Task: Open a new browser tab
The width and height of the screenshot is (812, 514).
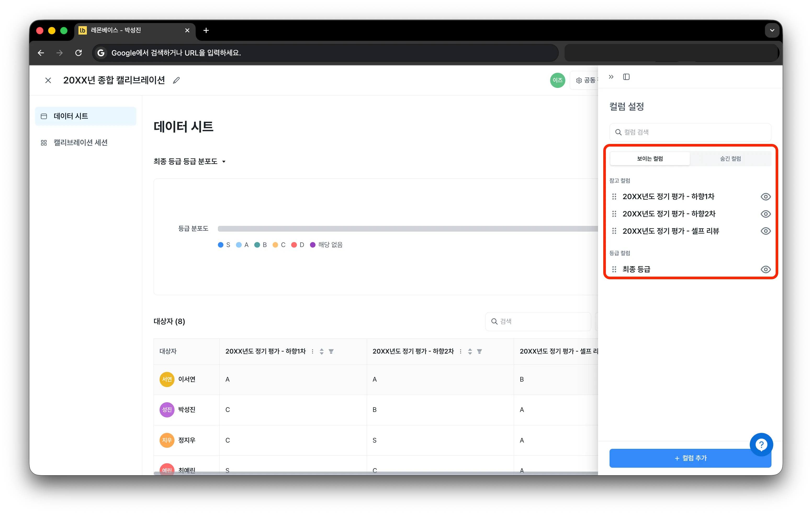Action: click(206, 30)
